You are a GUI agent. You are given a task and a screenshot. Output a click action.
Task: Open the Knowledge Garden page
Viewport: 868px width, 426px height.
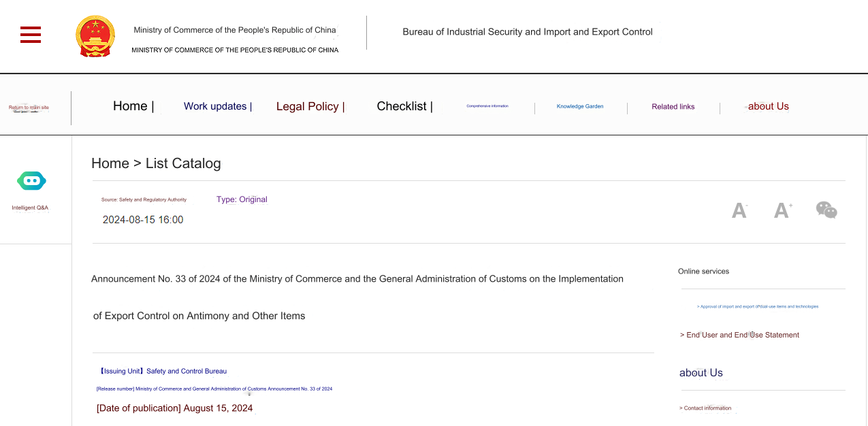coord(580,106)
